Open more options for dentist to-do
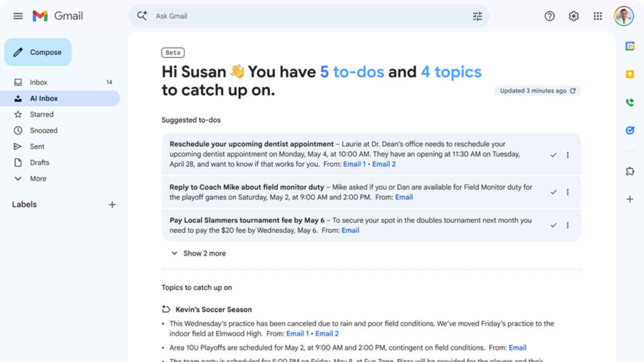Screen dimensions: 644x362 (568, 155)
